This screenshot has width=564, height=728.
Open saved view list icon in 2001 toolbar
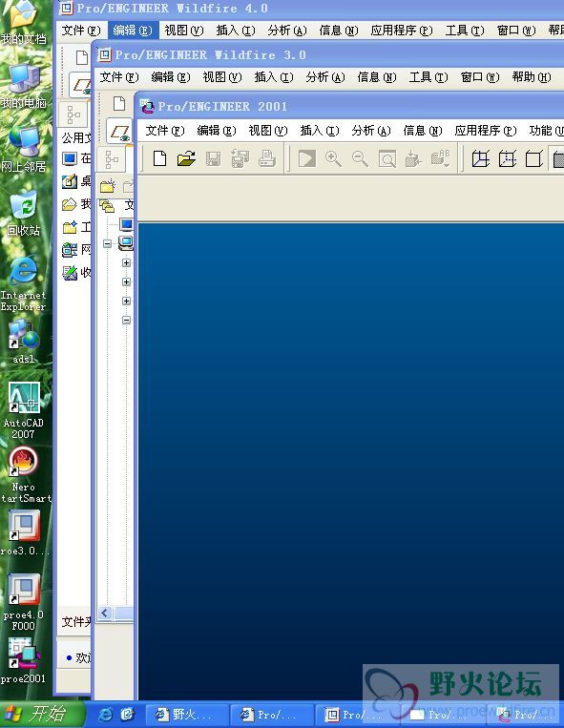[x=441, y=158]
